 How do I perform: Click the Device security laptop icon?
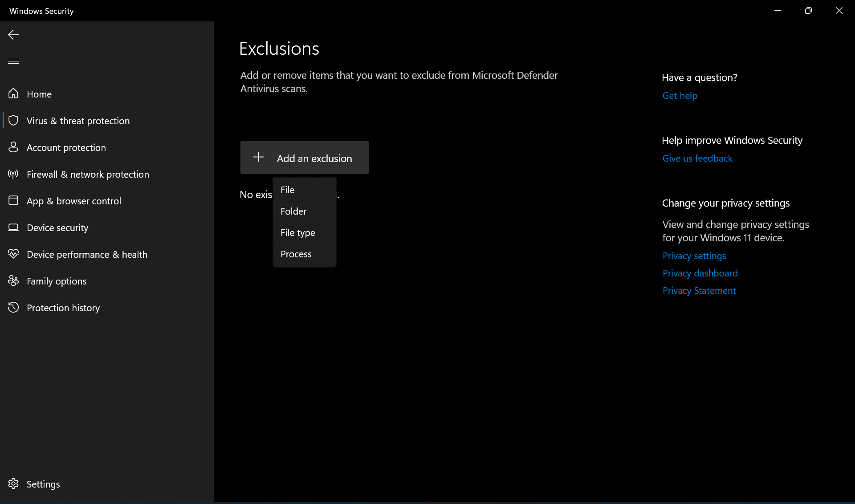13,228
